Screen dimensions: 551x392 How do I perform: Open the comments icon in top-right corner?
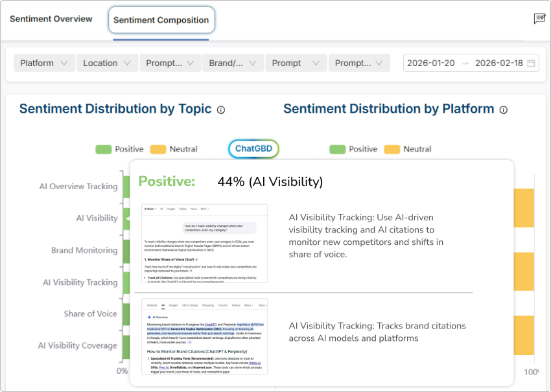coord(539,19)
